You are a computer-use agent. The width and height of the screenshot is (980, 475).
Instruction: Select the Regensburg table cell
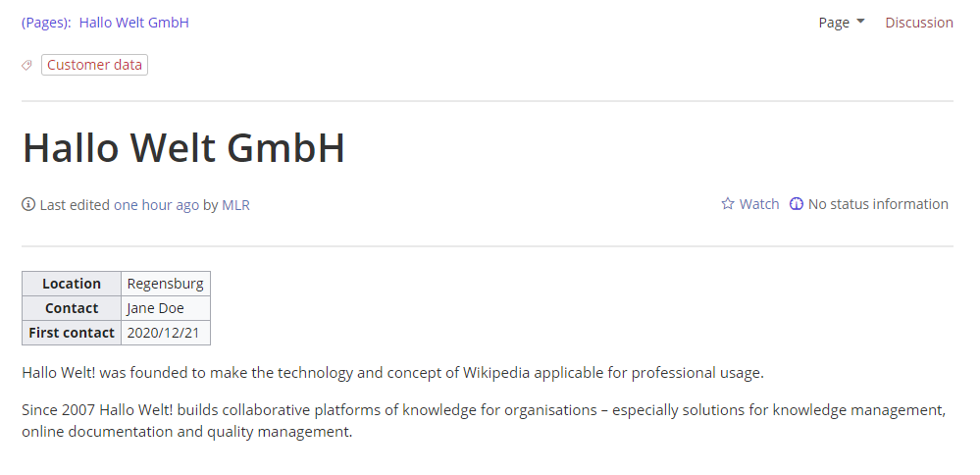click(166, 284)
